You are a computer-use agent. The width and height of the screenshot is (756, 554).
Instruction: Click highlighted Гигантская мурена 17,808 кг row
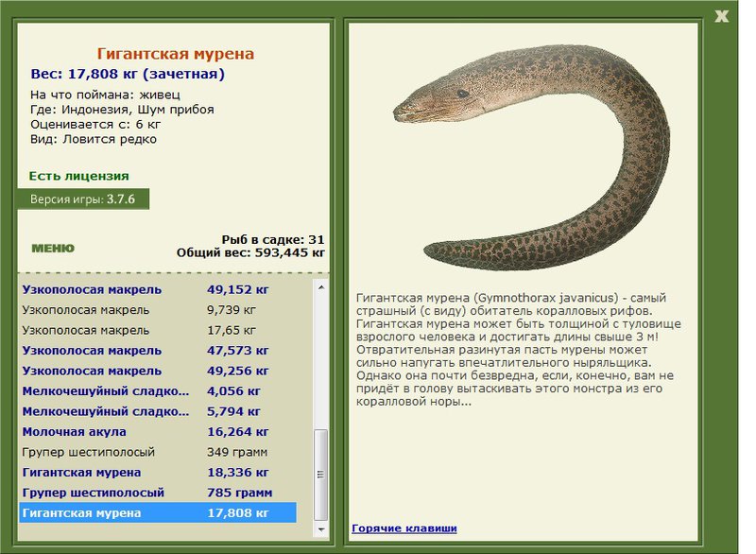(158, 512)
